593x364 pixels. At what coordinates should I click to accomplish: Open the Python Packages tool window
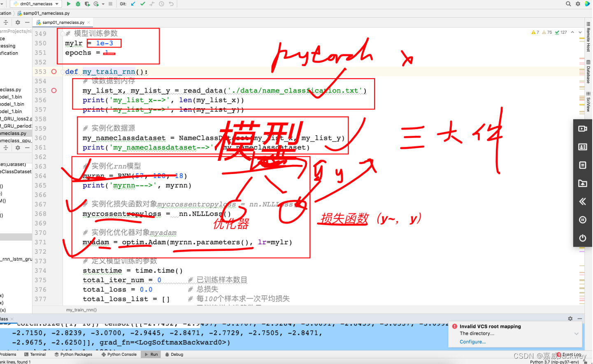pyautogui.click(x=73, y=355)
